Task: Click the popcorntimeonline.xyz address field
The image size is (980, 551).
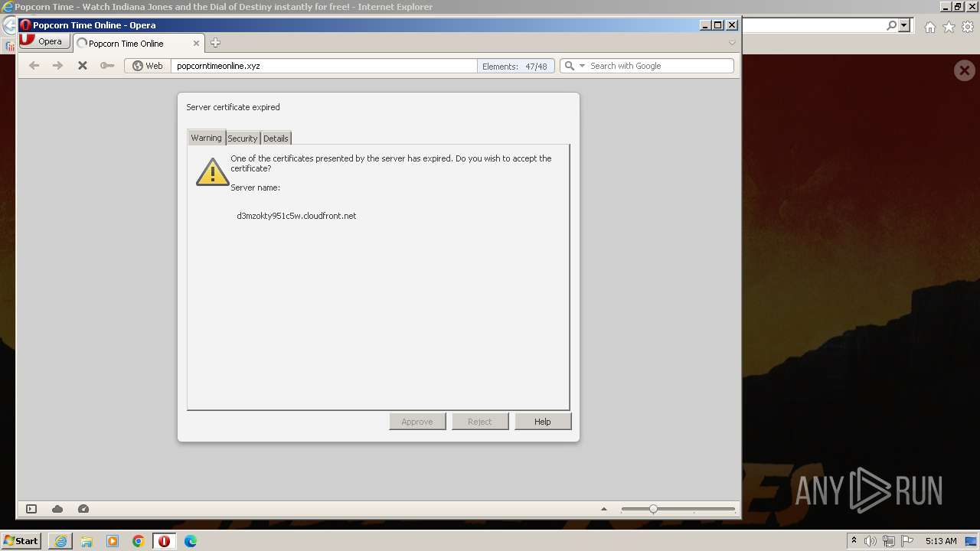Action: pyautogui.click(x=324, y=66)
